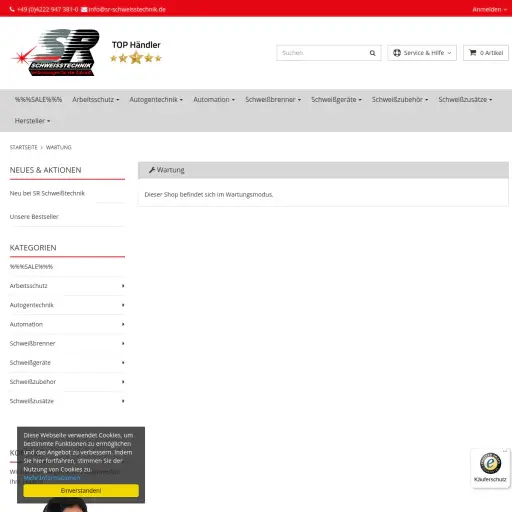The width and height of the screenshot is (512, 512).
Task: Click Mehr Informationen cookie link
Action: (x=52, y=478)
